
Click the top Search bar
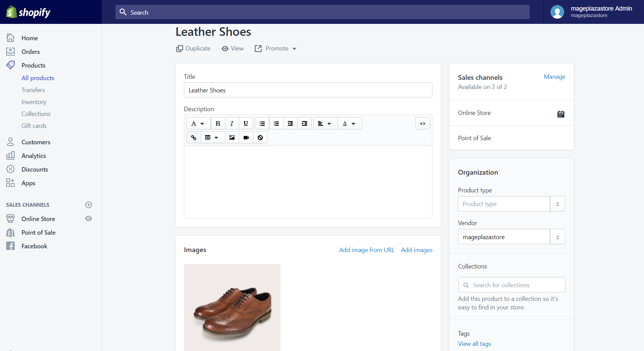click(x=322, y=12)
